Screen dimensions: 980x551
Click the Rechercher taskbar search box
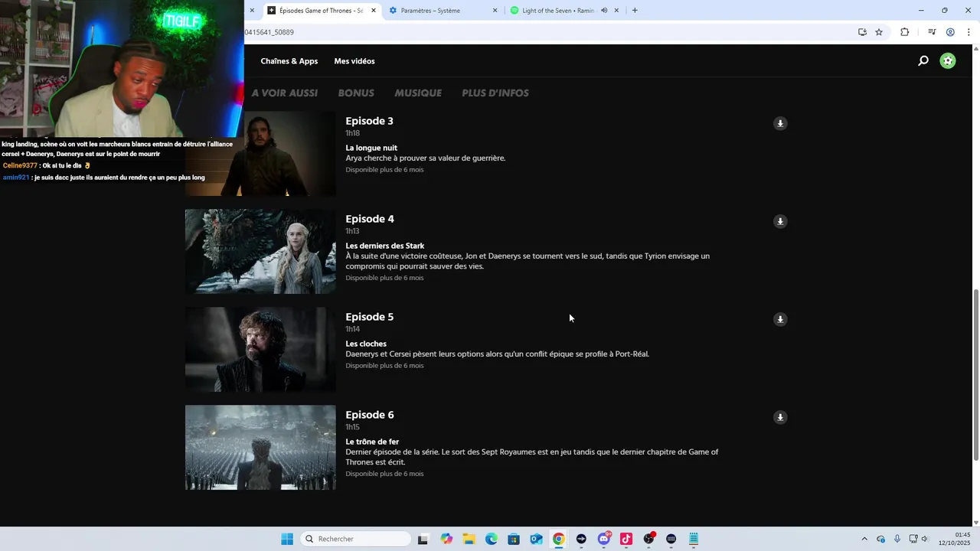356,539
